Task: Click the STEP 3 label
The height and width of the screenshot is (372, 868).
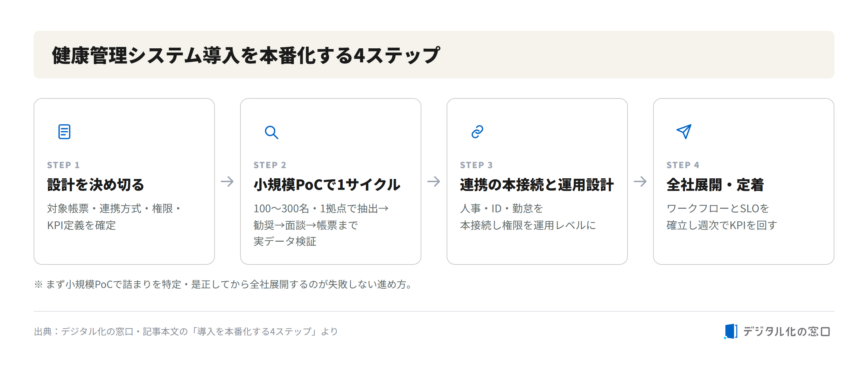Action: [476, 165]
